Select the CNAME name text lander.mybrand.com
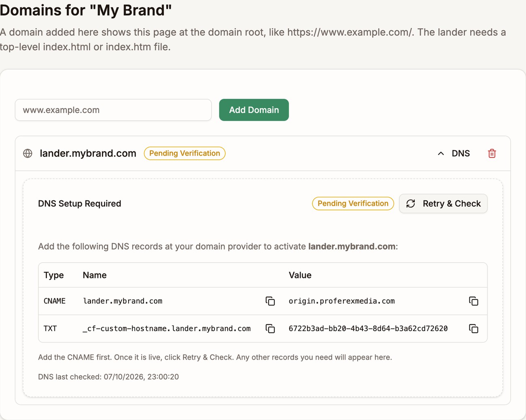 click(123, 301)
